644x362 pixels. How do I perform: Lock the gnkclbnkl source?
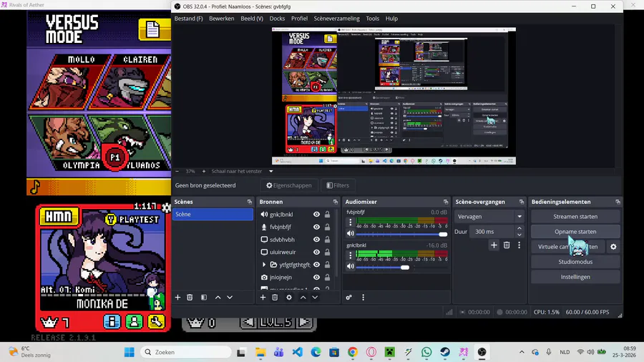327,214
